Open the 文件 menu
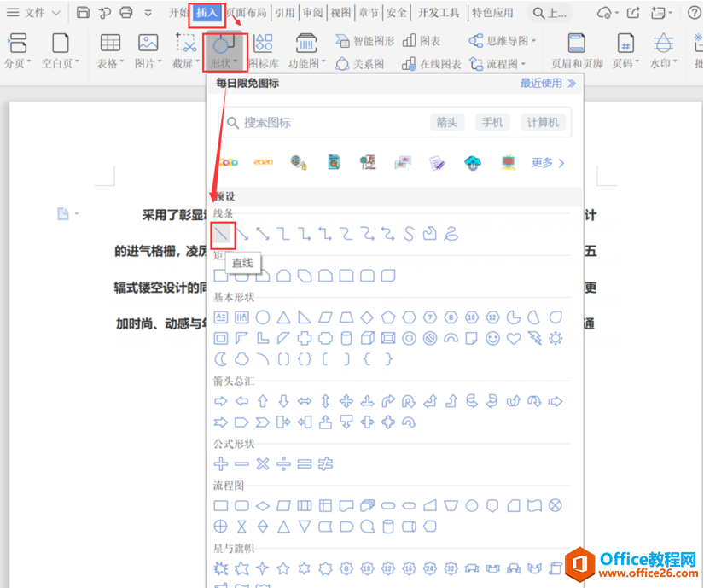This screenshot has width=704, height=588. [33, 13]
